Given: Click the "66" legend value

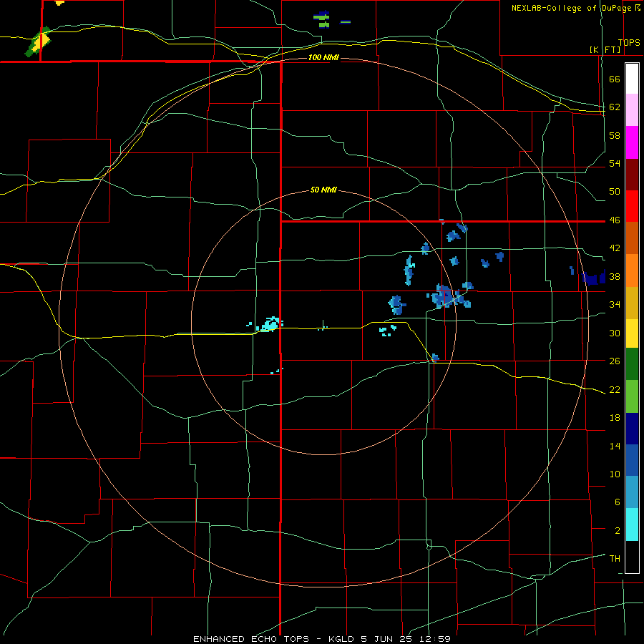Looking at the screenshot, I should click(615, 79).
